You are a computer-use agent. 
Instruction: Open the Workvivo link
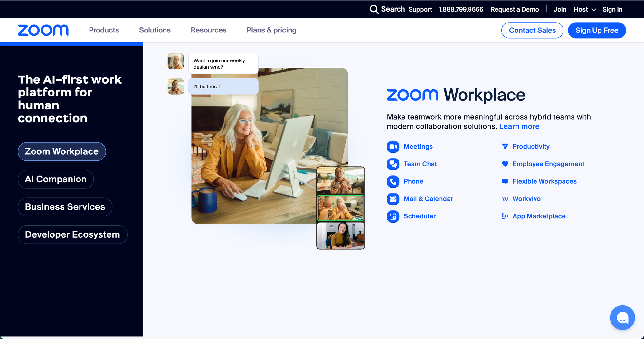coord(526,199)
